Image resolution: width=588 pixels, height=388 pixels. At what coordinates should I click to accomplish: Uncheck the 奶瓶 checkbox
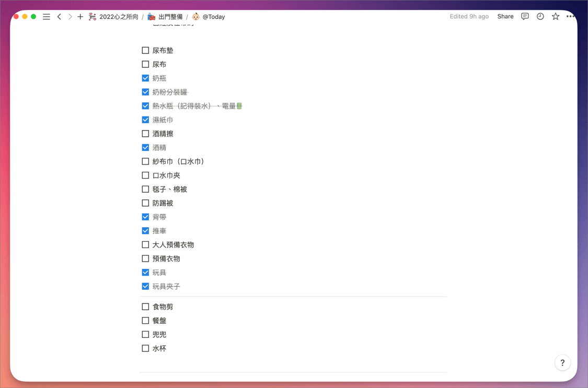(145, 78)
